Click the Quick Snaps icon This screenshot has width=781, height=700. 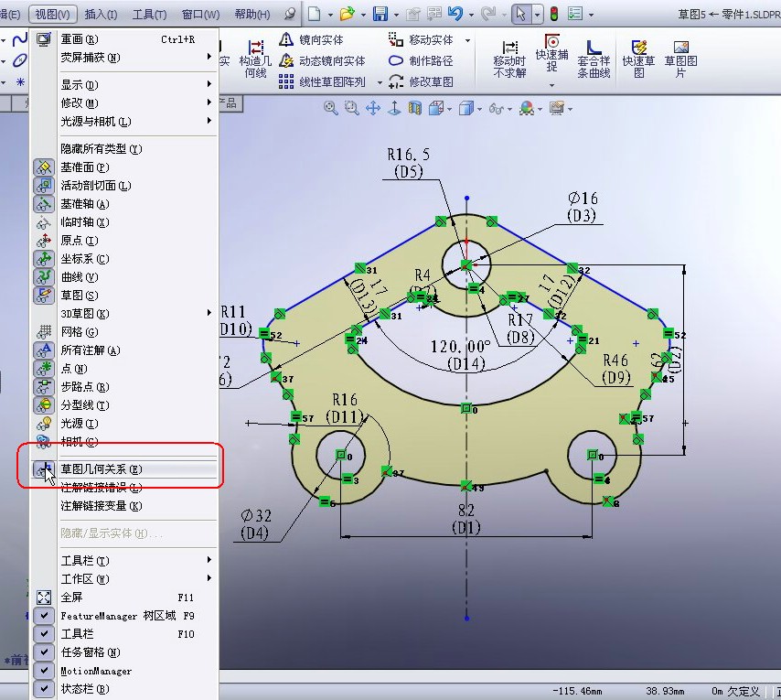click(x=551, y=41)
